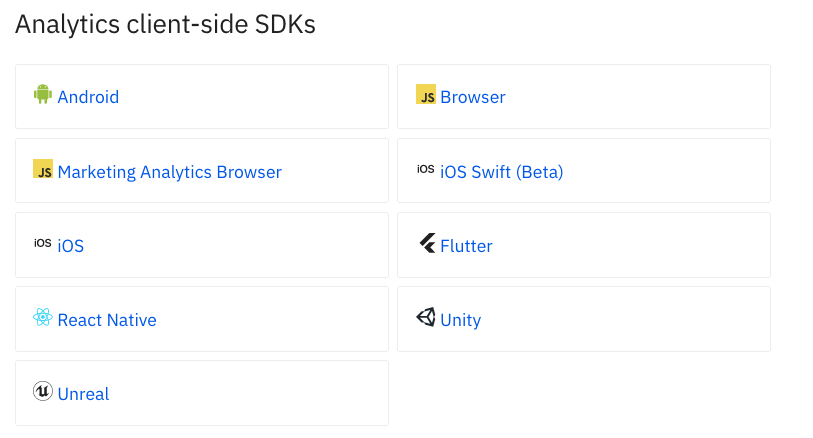Click the yellow JS icon beside Browser
Screen dimensions: 813x438
click(426, 95)
